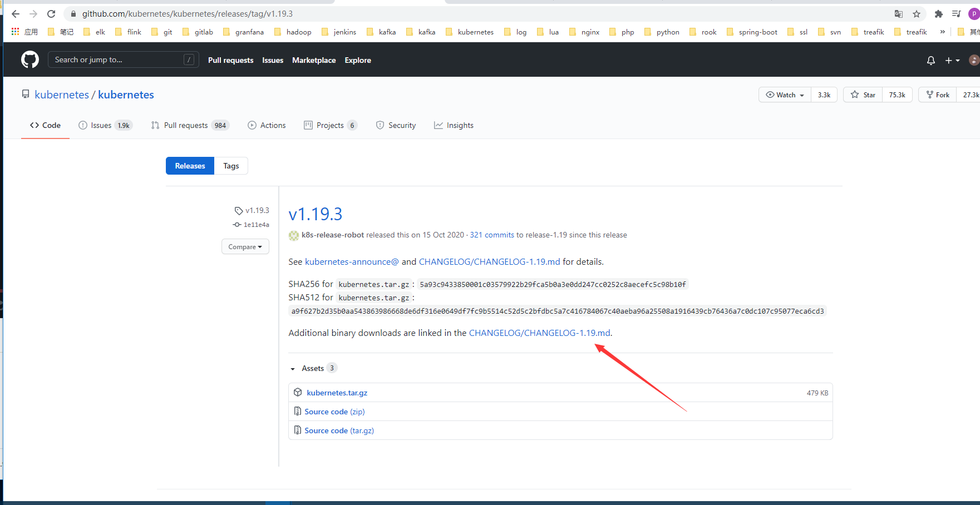The image size is (980, 505).
Task: Open the browser extensions puzzle icon
Action: coord(939,14)
